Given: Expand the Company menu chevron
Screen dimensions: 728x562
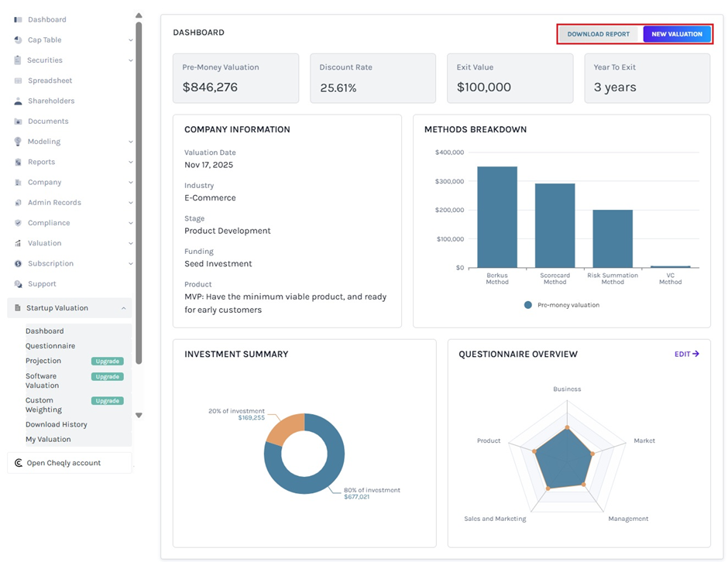Looking at the screenshot, I should click(130, 181).
